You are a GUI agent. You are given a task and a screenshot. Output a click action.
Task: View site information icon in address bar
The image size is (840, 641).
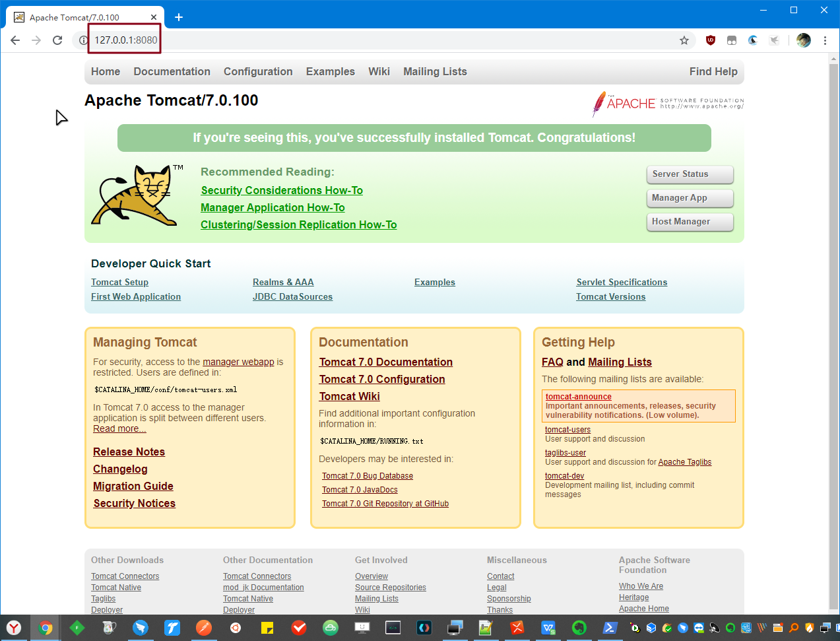click(x=83, y=40)
